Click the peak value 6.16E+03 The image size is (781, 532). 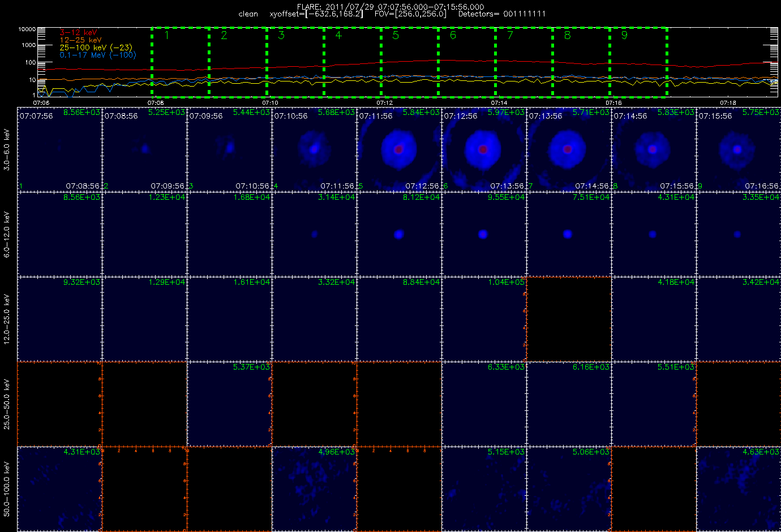coord(591,367)
